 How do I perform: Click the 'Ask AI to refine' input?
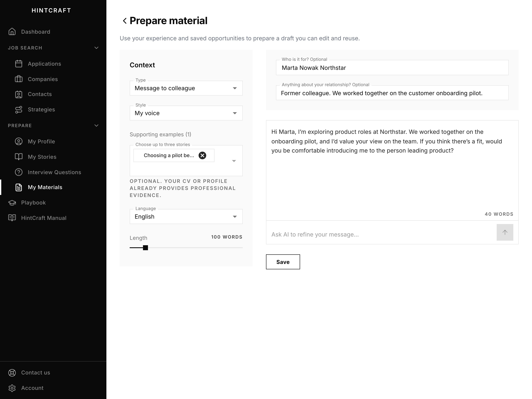pyautogui.click(x=381, y=235)
